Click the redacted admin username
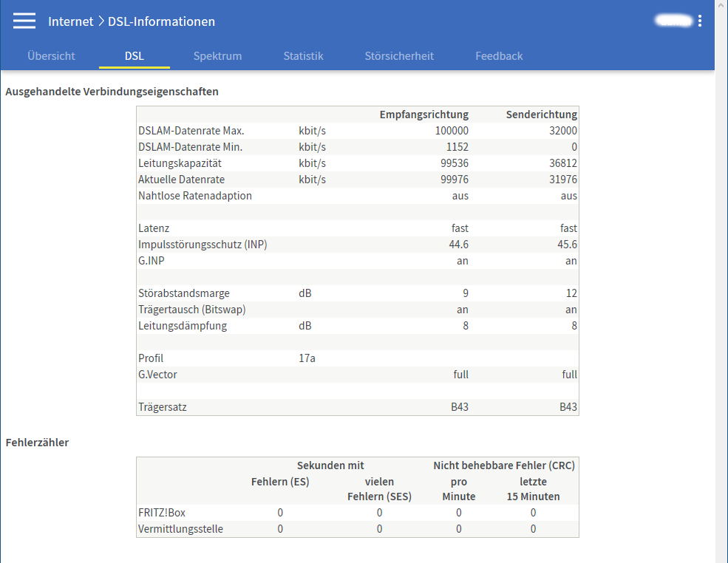 click(675, 21)
